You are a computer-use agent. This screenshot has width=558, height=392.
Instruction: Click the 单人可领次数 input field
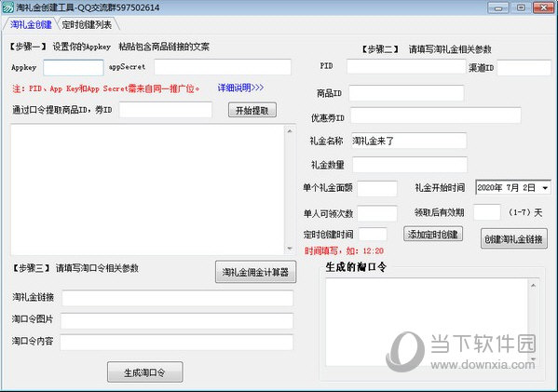point(377,213)
